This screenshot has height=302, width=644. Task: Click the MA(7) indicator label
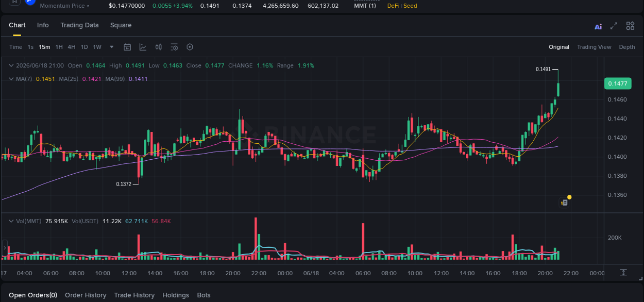click(24, 79)
